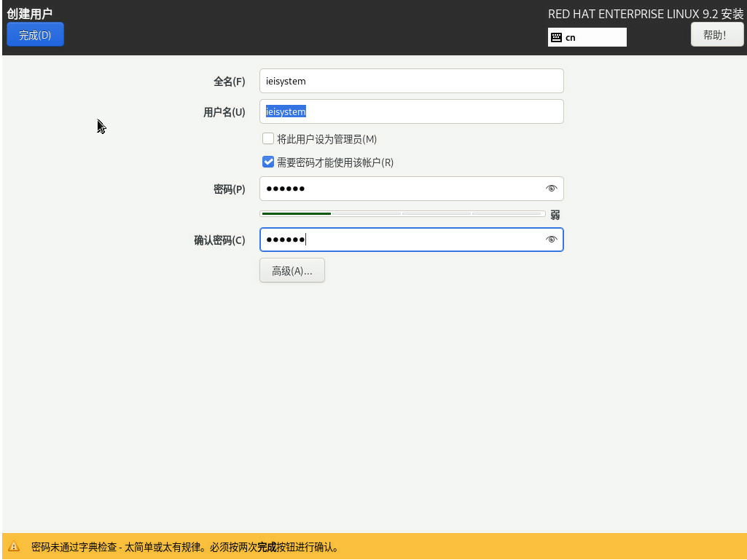Click the keyboard icon in layout indicator
The image size is (747, 560).
556,37
